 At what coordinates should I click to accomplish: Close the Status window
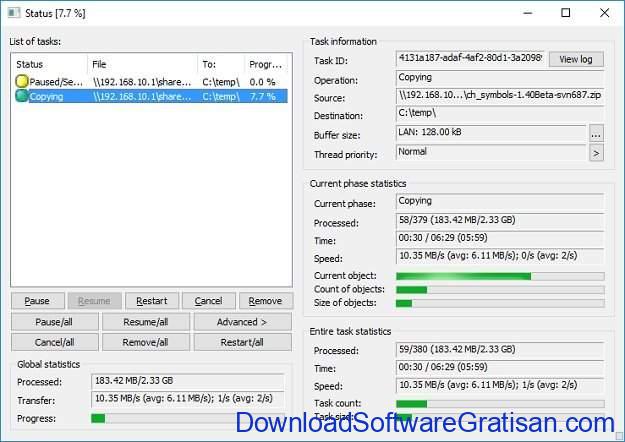coord(604,13)
